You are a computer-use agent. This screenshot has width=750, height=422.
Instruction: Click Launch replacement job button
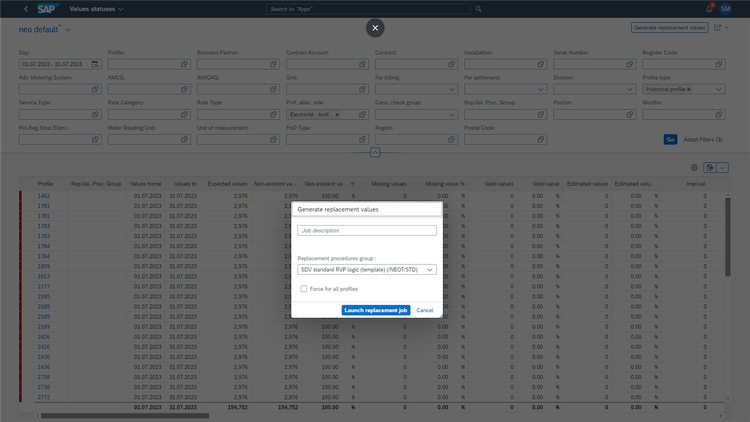[376, 310]
